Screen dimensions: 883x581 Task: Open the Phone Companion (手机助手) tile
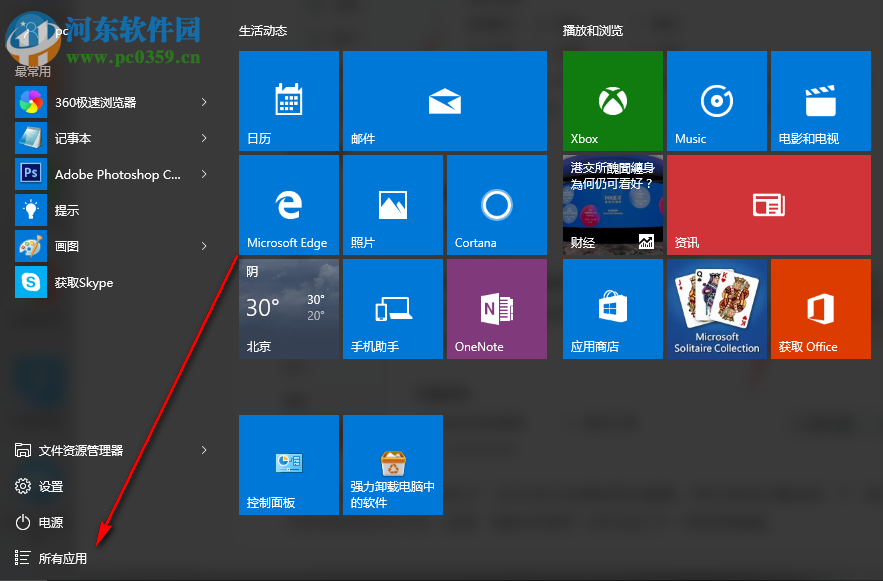point(393,309)
